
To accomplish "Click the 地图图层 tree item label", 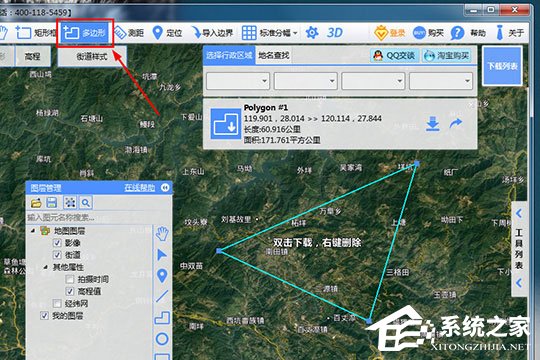I will (x=69, y=230).
